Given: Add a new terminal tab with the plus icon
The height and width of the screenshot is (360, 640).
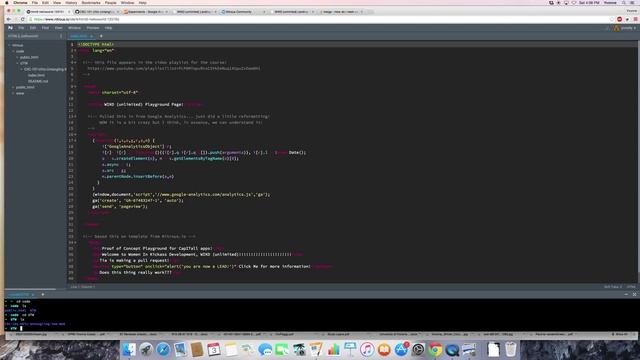Looking at the screenshot, I should click(42, 294).
